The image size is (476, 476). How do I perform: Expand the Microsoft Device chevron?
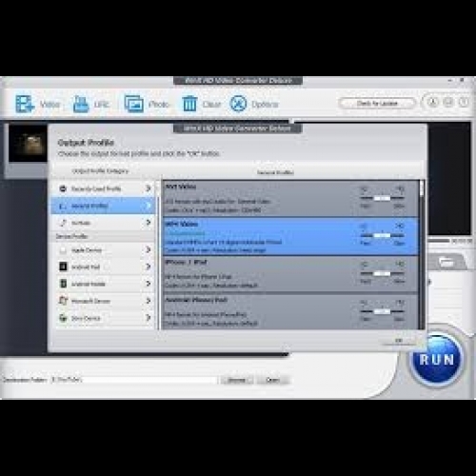149,301
